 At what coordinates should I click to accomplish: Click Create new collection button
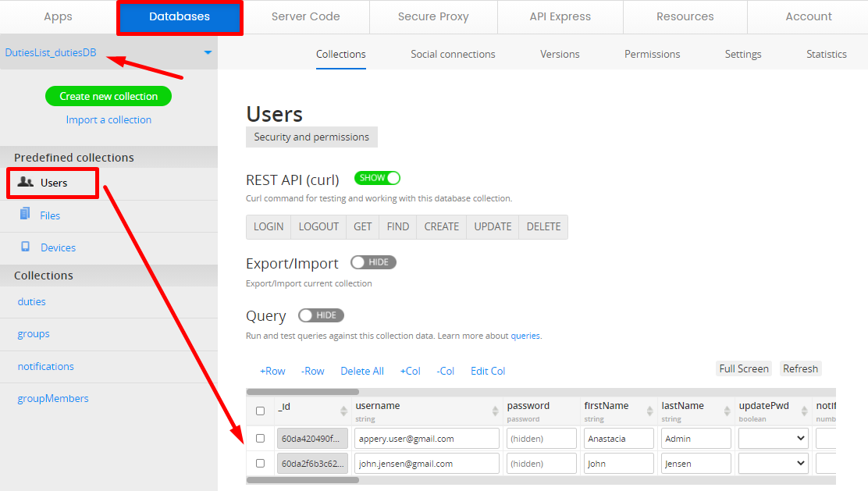click(108, 96)
